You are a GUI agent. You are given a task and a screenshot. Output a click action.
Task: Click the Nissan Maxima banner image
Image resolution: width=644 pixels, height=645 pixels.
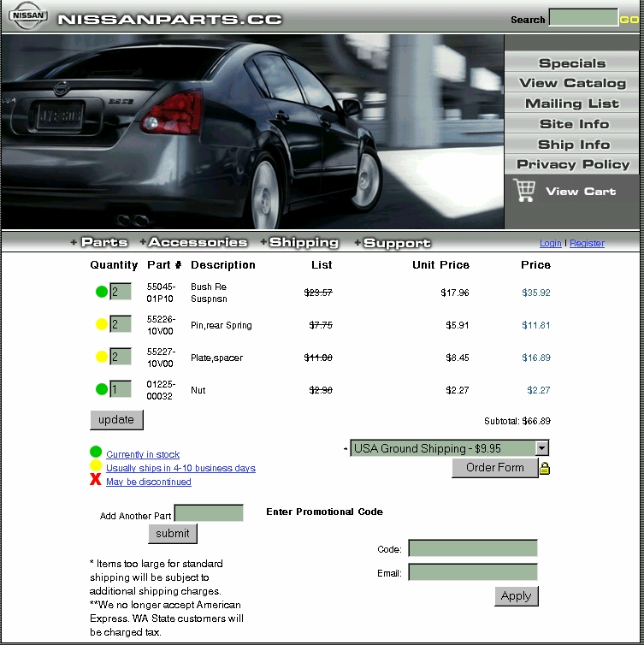click(x=252, y=132)
